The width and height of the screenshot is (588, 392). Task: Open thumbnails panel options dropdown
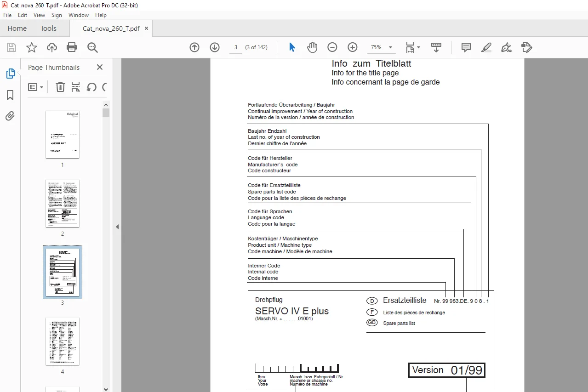point(35,87)
